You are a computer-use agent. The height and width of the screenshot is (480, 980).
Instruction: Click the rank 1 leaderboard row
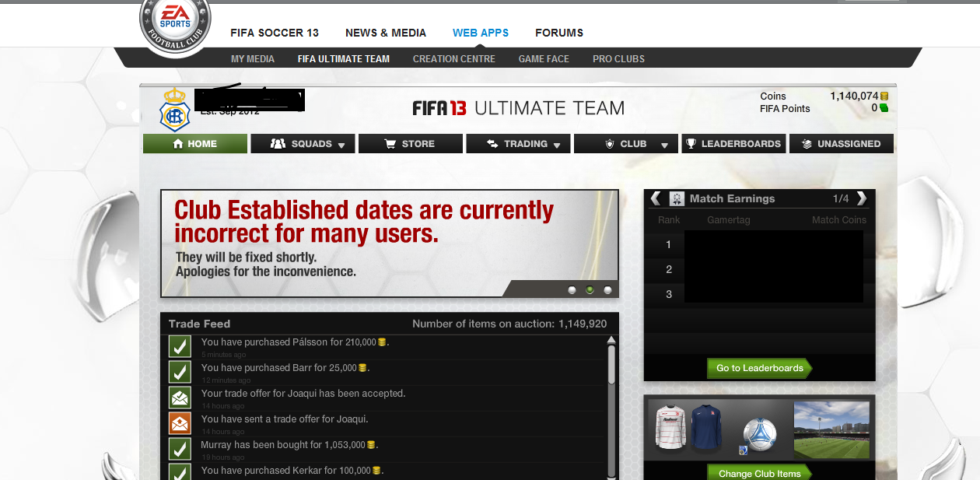click(759, 244)
